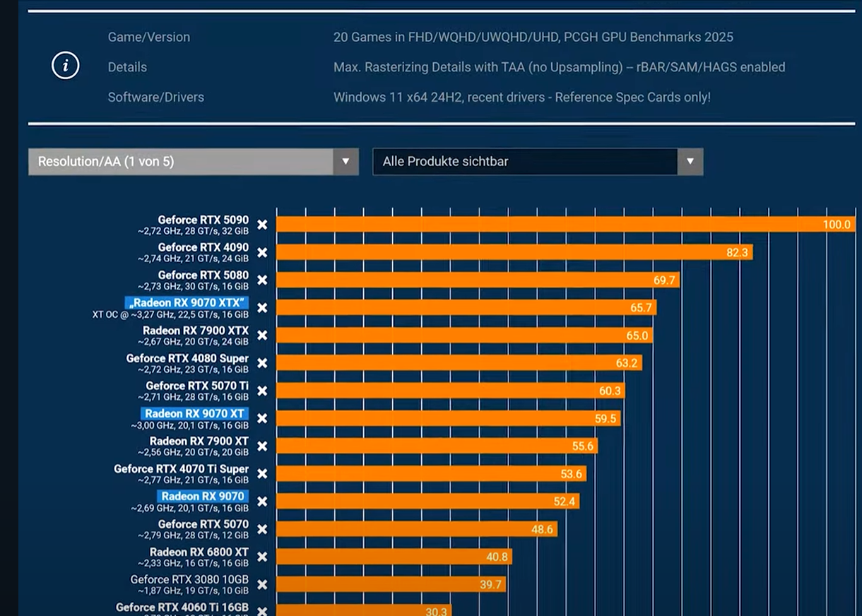
Task: Click the Max. Rasterizing Details description text
Action: point(559,67)
